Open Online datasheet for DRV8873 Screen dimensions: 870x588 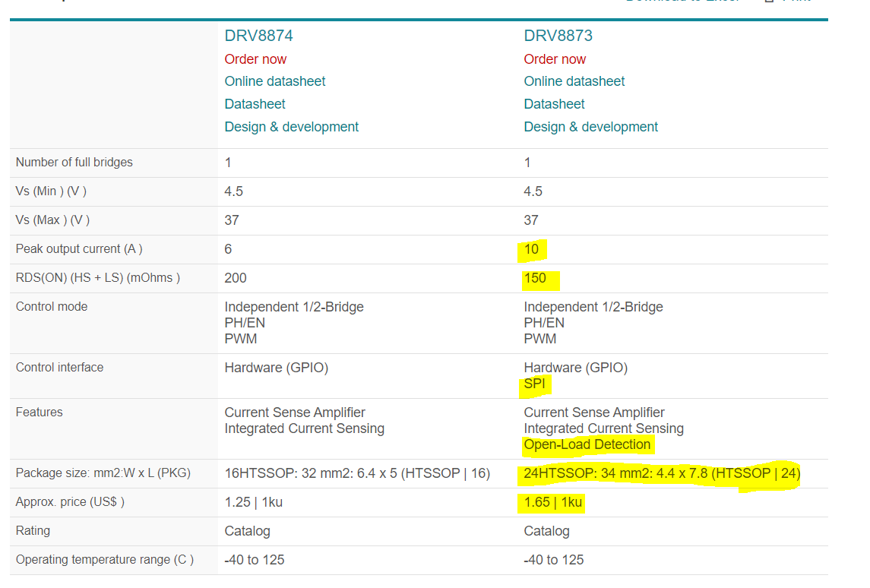[x=574, y=81]
